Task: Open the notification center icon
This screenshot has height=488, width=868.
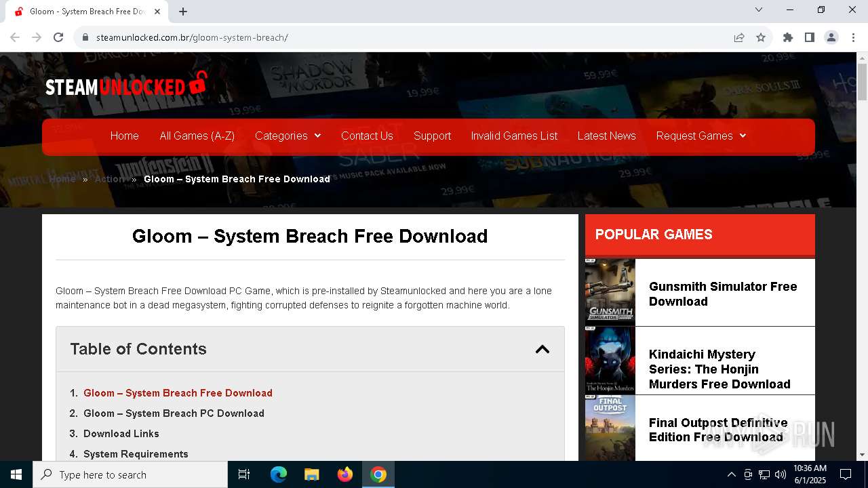Action: click(x=846, y=474)
